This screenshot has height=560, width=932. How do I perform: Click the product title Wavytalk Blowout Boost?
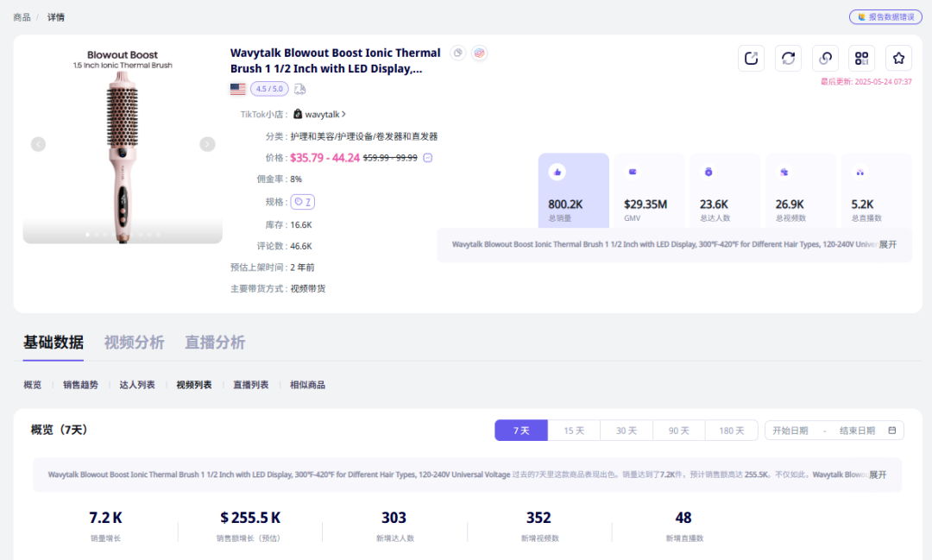click(335, 60)
